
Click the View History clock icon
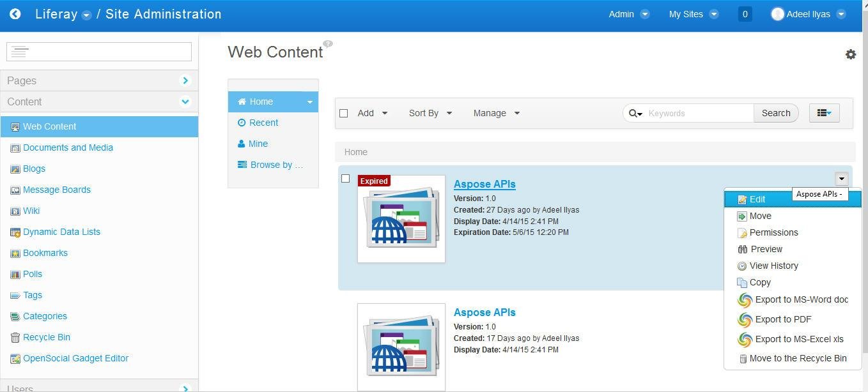point(742,266)
